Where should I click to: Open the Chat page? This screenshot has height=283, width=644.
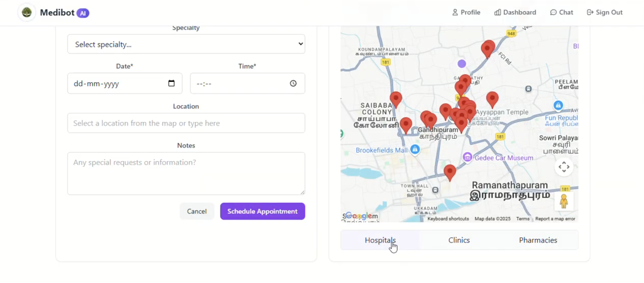(x=561, y=12)
